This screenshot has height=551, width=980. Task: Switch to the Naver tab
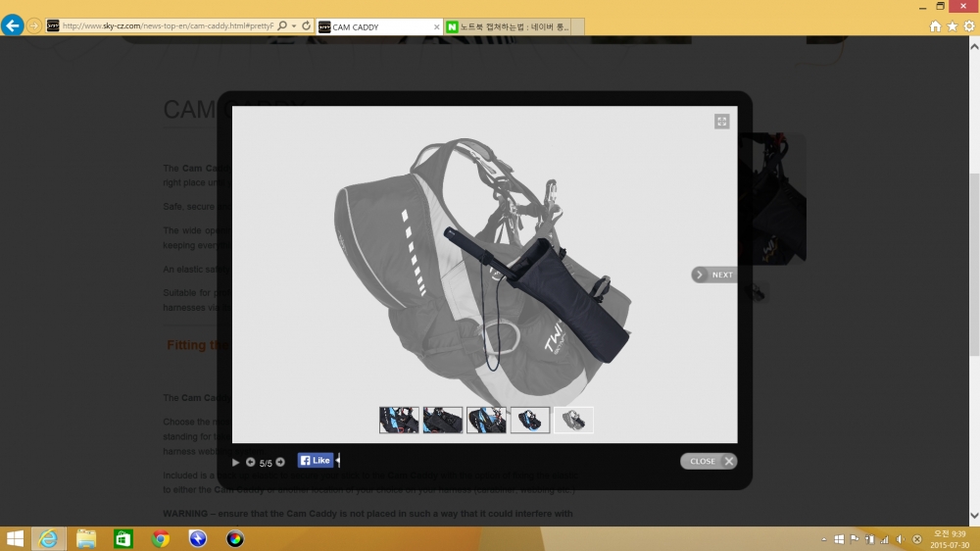(507, 26)
